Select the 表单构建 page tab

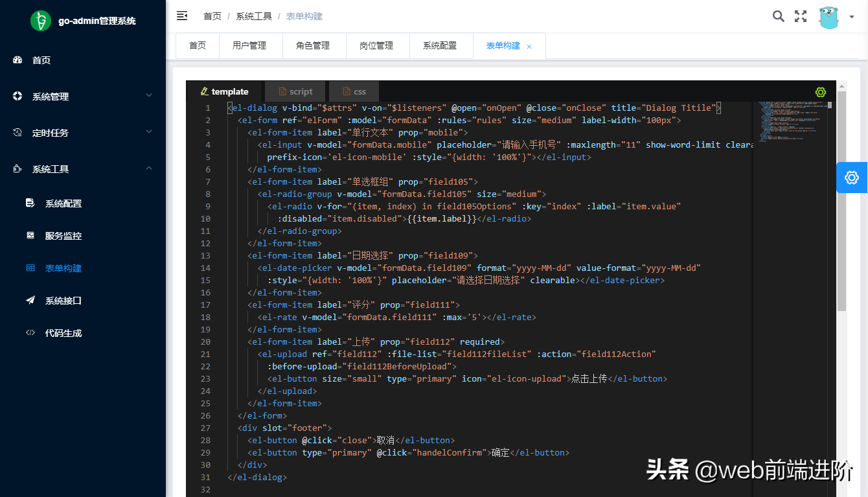509,46
